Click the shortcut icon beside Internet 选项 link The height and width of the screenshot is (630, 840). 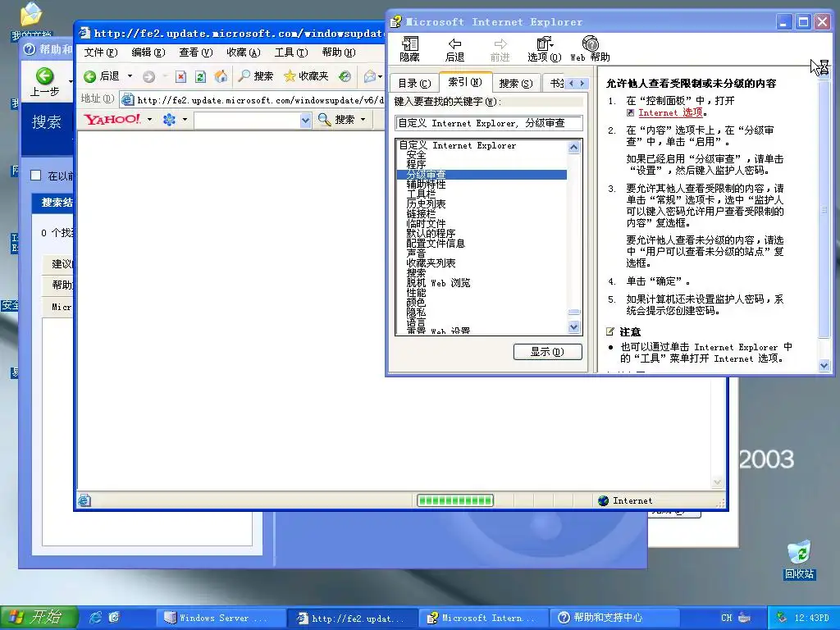[x=631, y=113]
